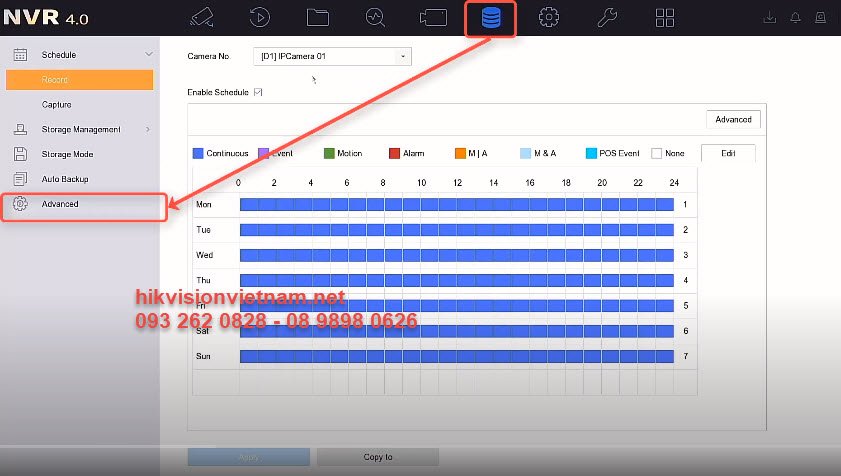
Task: Open the Maintenance wrench icon
Action: [x=607, y=17]
